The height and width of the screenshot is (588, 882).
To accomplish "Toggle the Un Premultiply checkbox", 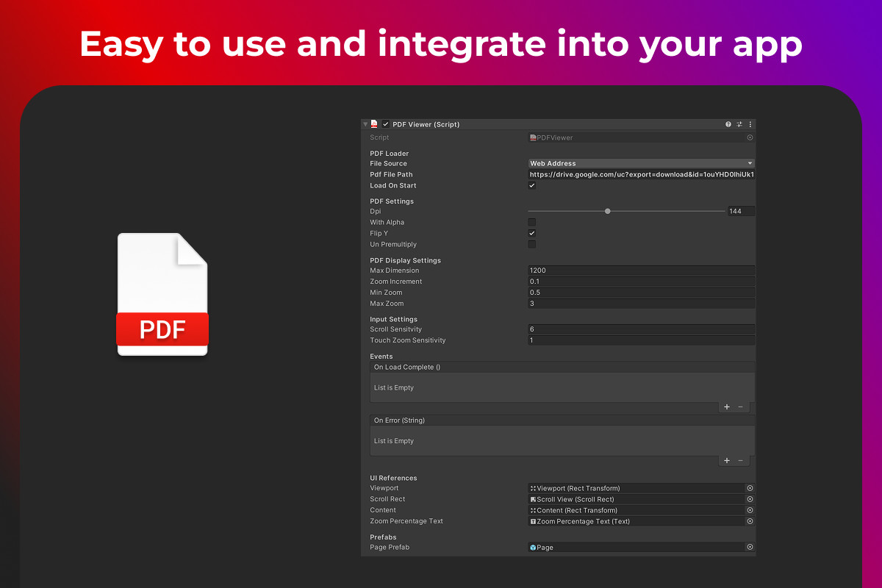I will pyautogui.click(x=532, y=244).
